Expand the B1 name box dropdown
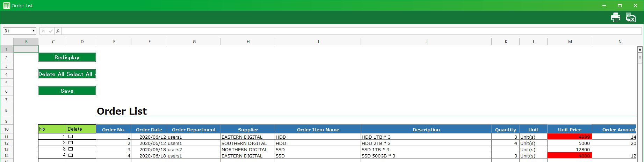Viewport: 644px width, 162px height. (x=34, y=31)
